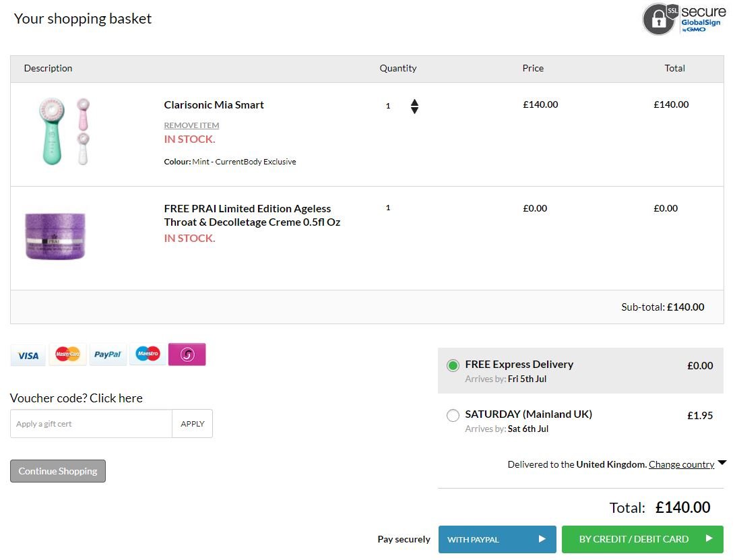The height and width of the screenshot is (560, 735).
Task: Pay BY CREDIT / DEBIT CARD button
Action: point(643,539)
